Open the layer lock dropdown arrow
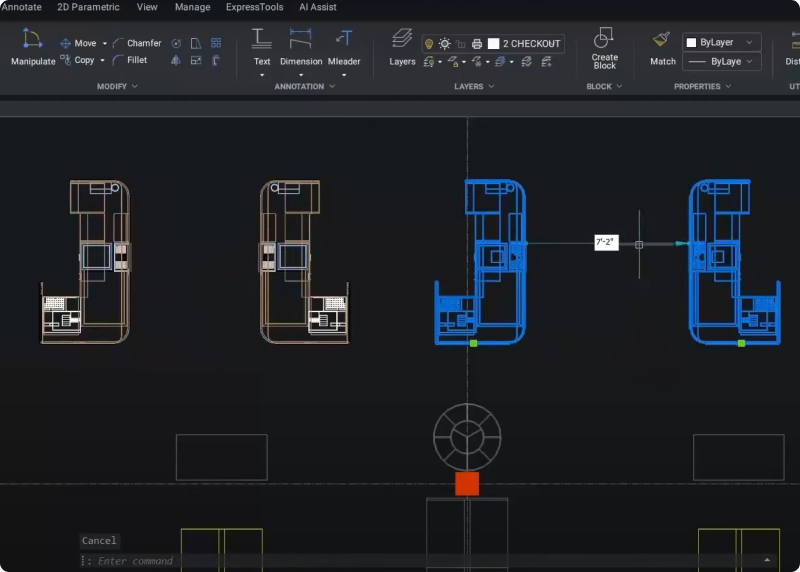The width and height of the screenshot is (800, 572). 464,62
